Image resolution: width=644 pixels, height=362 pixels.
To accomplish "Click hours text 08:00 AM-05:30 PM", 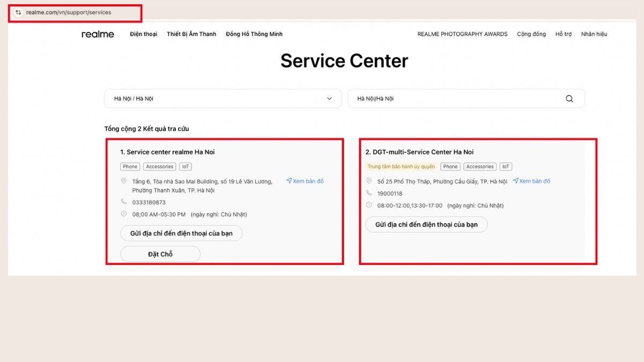I will (159, 215).
